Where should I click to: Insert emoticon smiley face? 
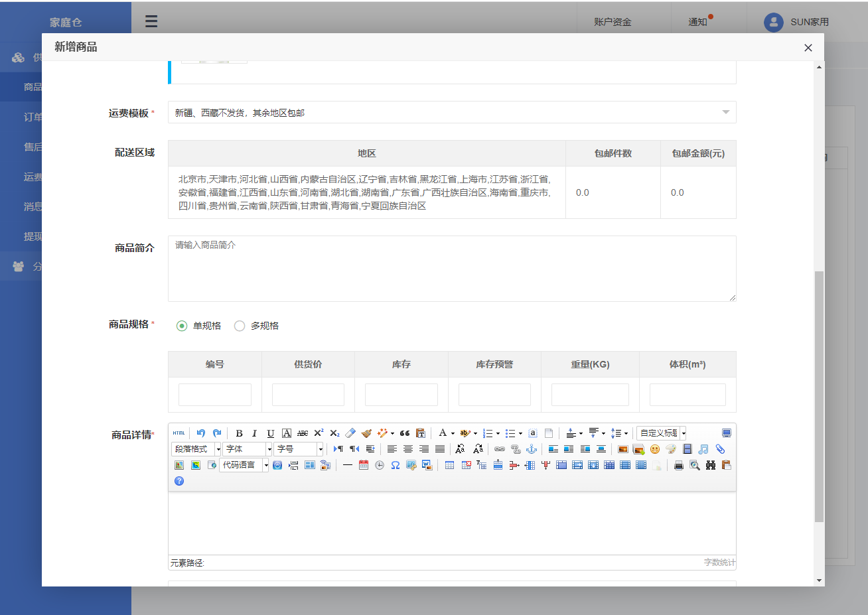pyautogui.click(x=655, y=449)
